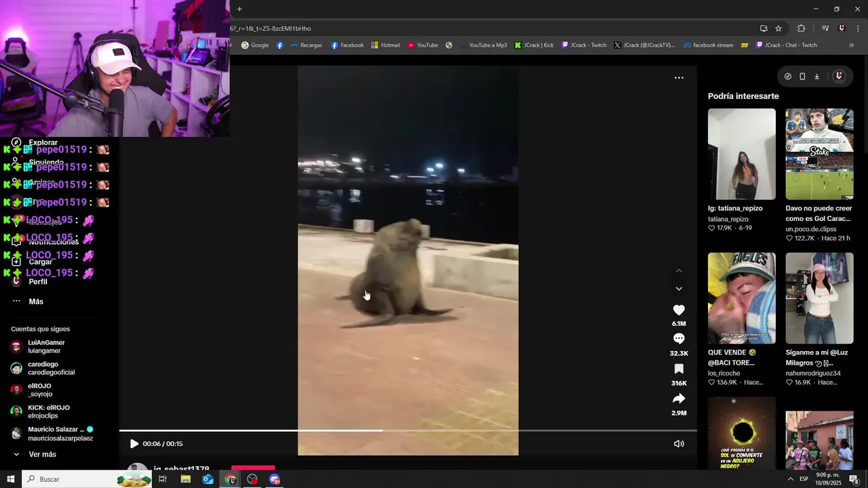Image resolution: width=868 pixels, height=488 pixels.
Task: Open the Windows Start menu
Action: [10, 479]
